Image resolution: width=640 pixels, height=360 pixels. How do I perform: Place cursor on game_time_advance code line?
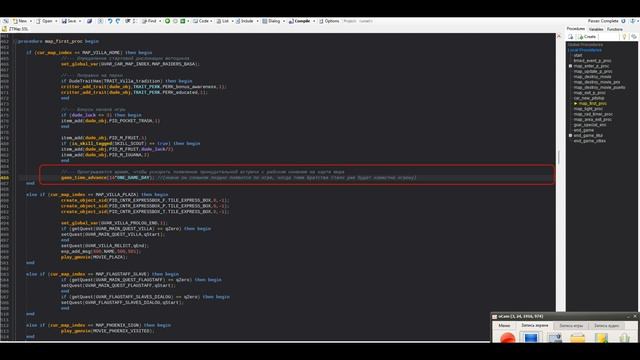(239, 178)
